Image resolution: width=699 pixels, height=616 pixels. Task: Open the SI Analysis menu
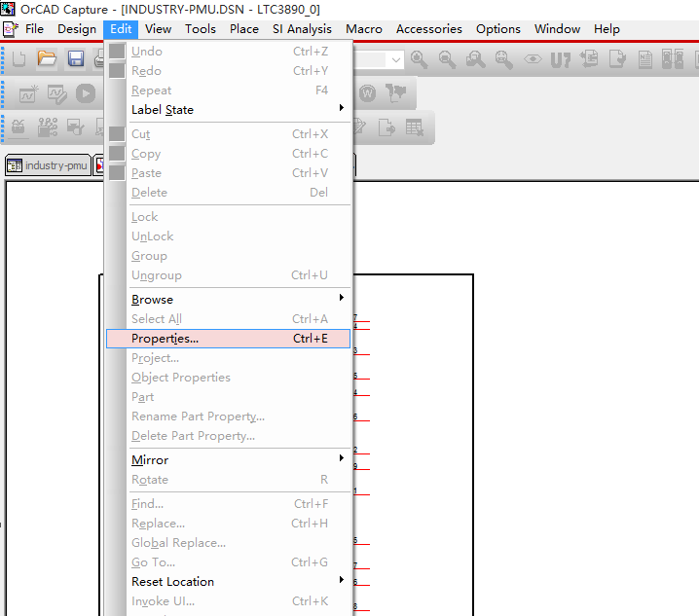302,29
